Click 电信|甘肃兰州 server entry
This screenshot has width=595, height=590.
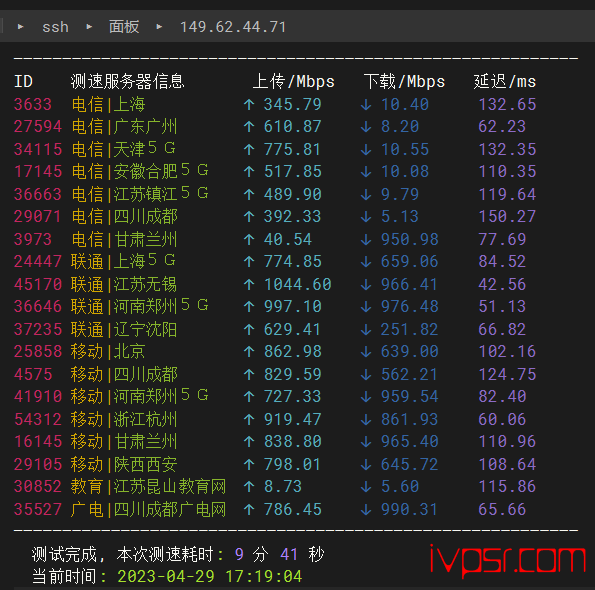124,239
